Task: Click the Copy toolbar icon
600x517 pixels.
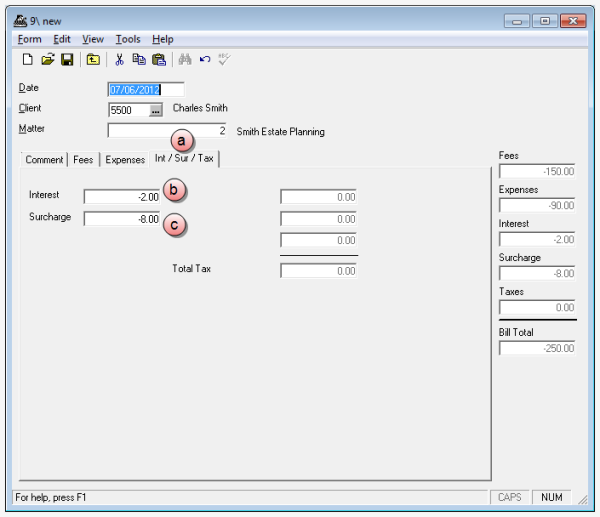Action: pos(139,60)
